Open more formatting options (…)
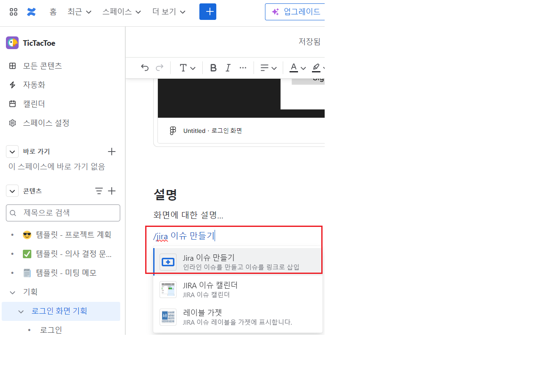Image resolution: width=538 pixels, height=392 pixels. click(x=243, y=68)
